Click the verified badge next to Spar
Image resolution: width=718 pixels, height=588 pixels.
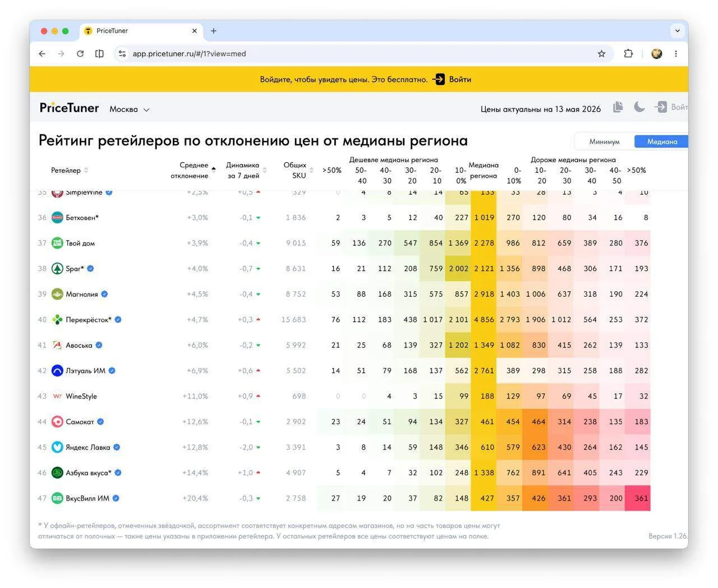[x=90, y=269]
